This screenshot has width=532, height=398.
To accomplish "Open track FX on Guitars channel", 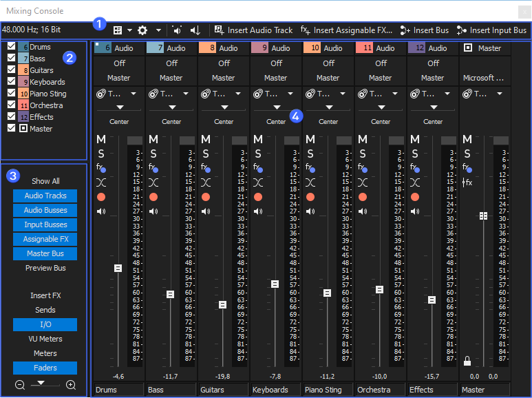I will tap(204, 167).
